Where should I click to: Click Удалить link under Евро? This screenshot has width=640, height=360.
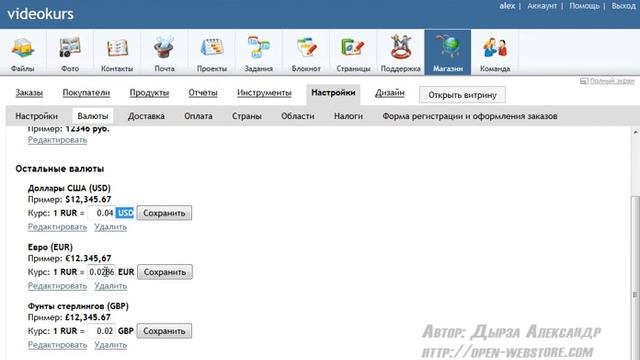110,286
